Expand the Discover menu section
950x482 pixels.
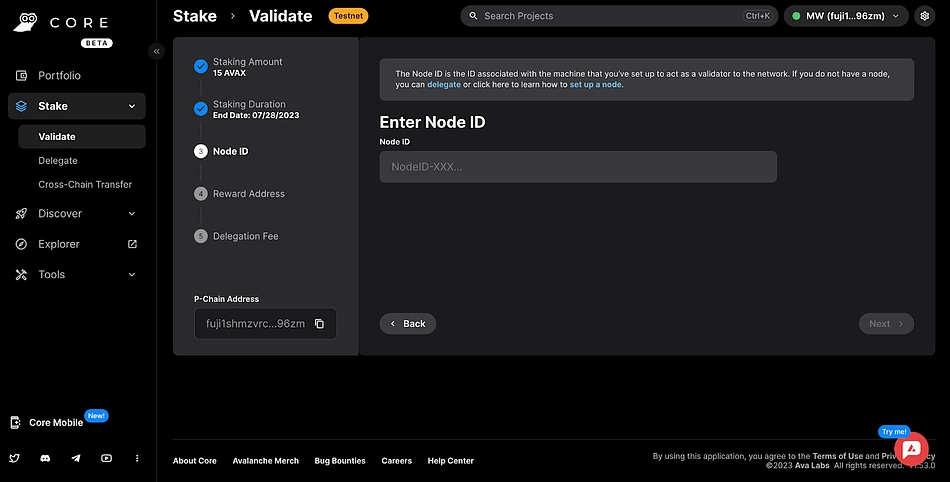point(132,214)
